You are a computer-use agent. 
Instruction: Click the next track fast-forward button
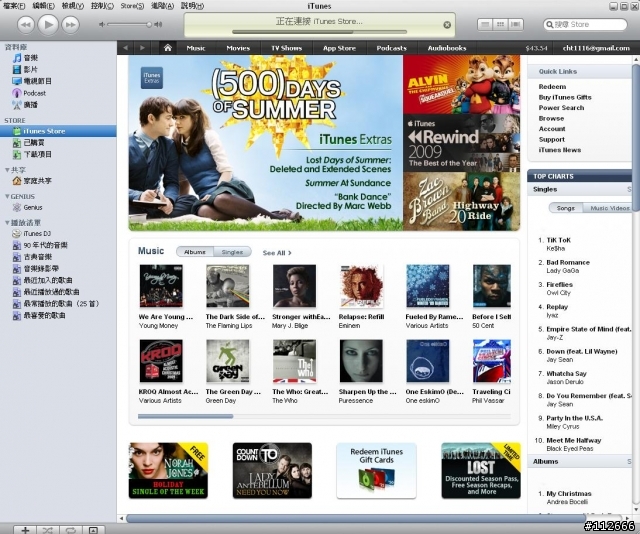coord(70,25)
